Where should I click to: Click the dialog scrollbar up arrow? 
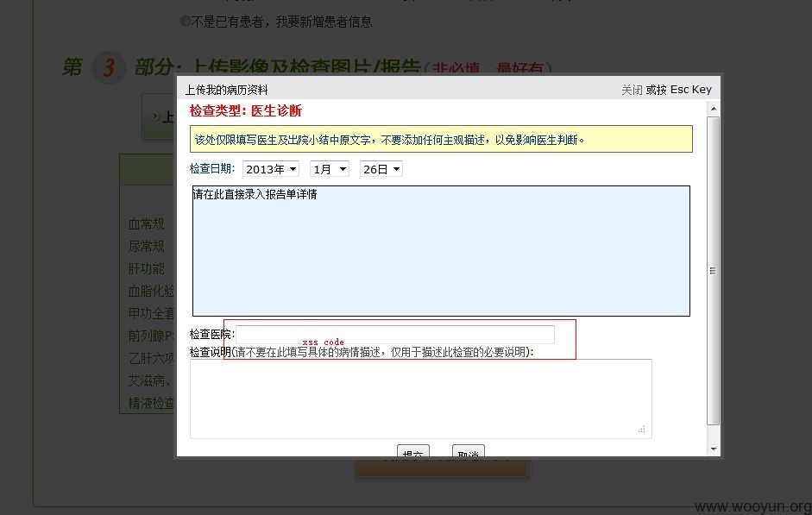click(x=714, y=109)
